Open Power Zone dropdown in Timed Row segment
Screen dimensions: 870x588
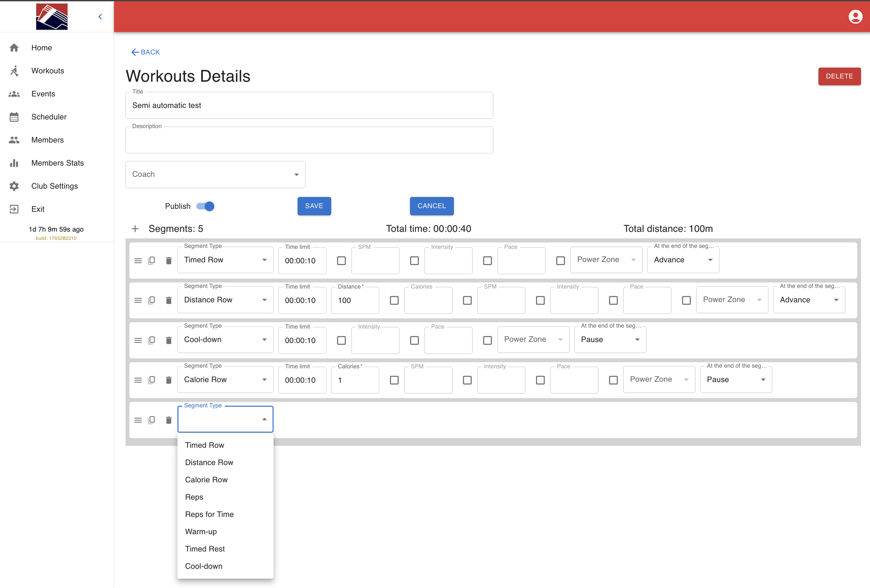click(607, 260)
